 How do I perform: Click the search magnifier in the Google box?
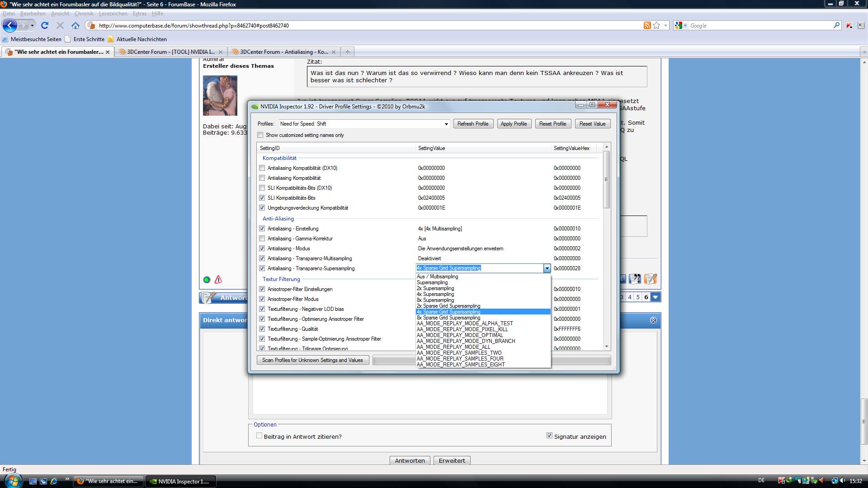[x=836, y=26]
